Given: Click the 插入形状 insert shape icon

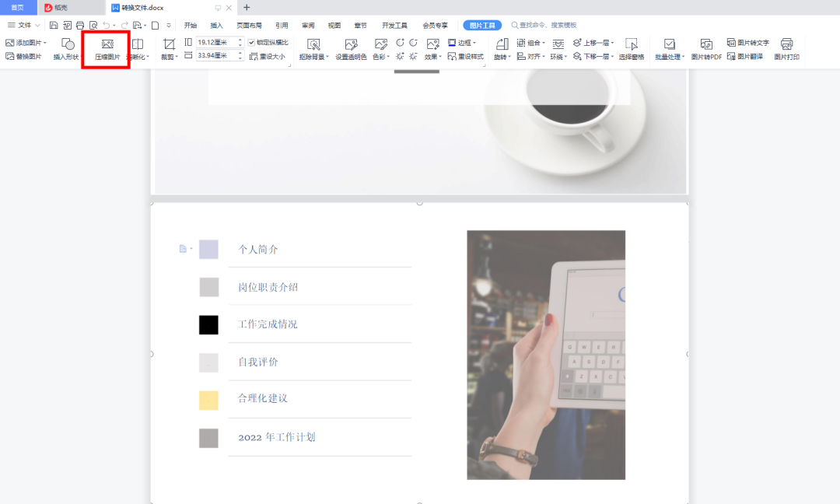Looking at the screenshot, I should [x=68, y=44].
